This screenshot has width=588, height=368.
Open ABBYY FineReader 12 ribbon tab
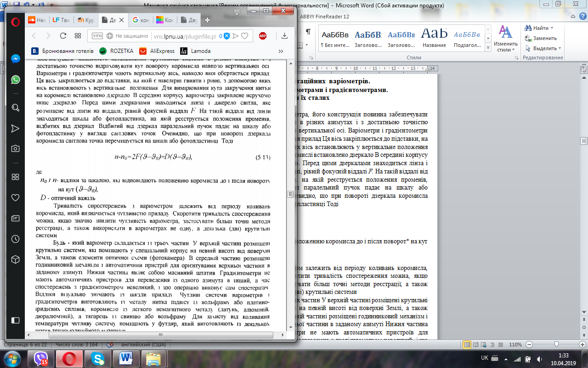324,17
